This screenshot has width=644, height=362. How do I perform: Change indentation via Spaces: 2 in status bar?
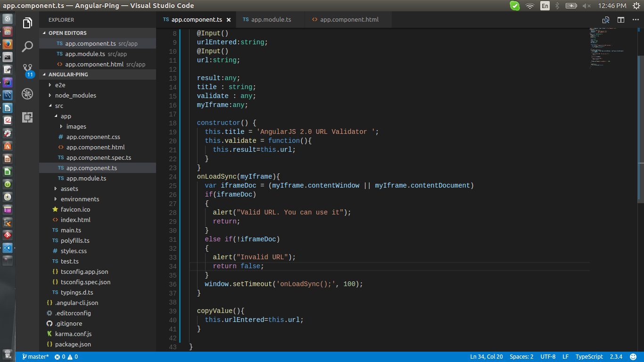point(521,356)
